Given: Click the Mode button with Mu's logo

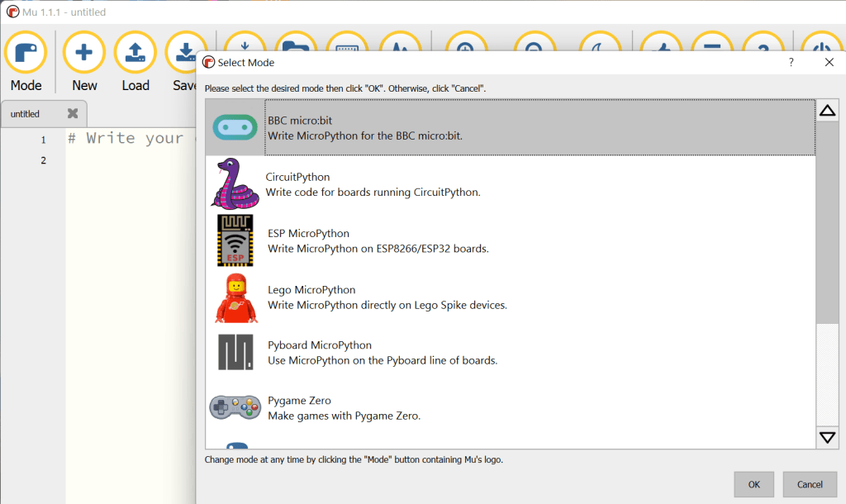Looking at the screenshot, I should pyautogui.click(x=26, y=62).
